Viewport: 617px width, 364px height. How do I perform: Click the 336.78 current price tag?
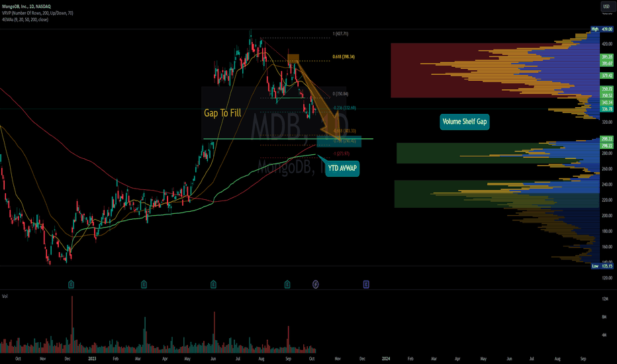(x=607, y=109)
